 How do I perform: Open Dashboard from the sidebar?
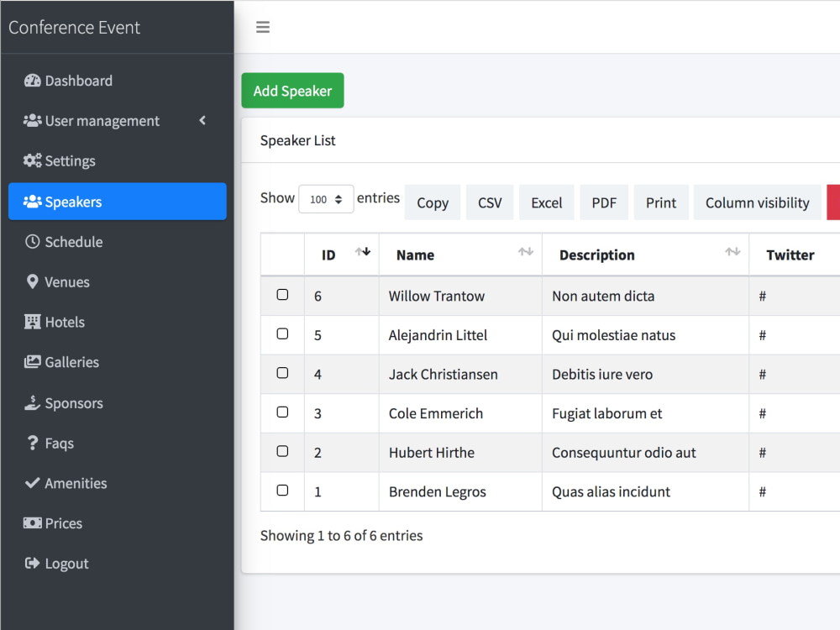(76, 80)
